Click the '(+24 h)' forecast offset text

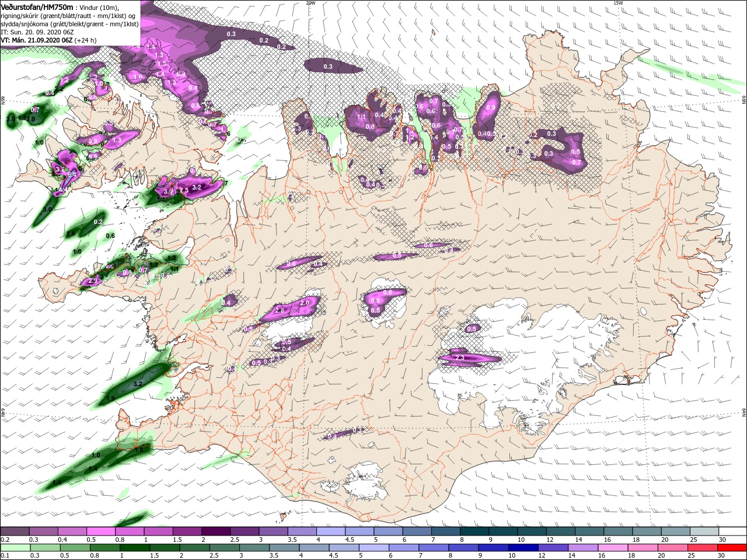[85, 40]
